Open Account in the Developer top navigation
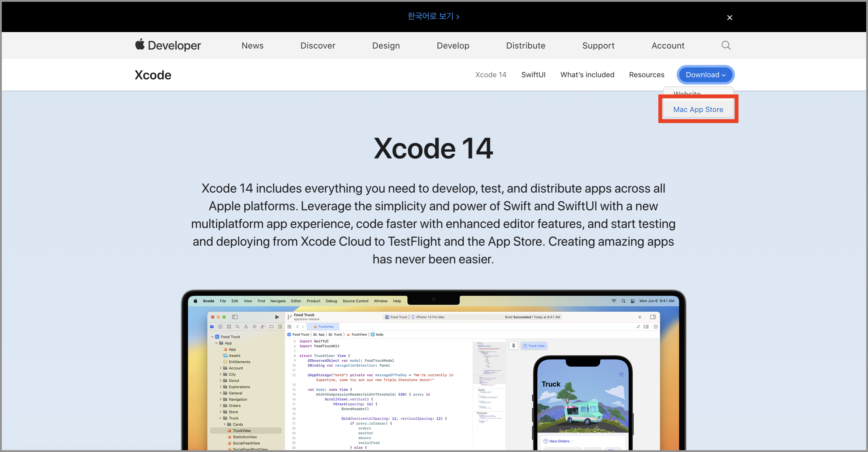 tap(668, 45)
